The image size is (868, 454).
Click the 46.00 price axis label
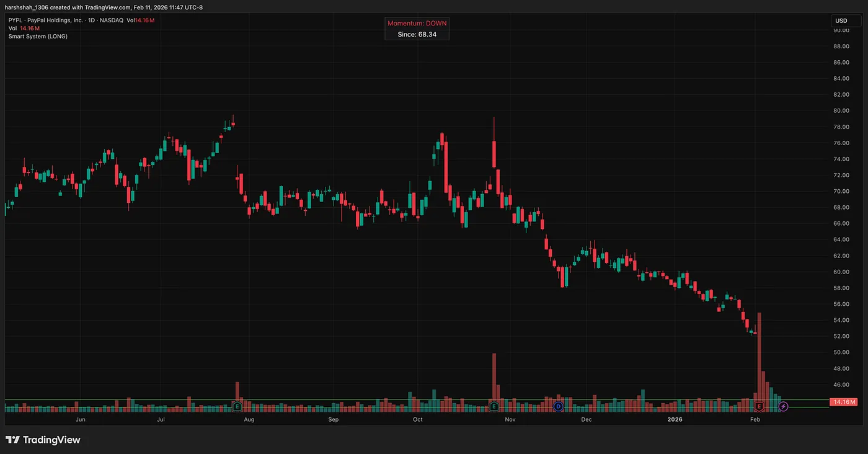[x=841, y=385]
